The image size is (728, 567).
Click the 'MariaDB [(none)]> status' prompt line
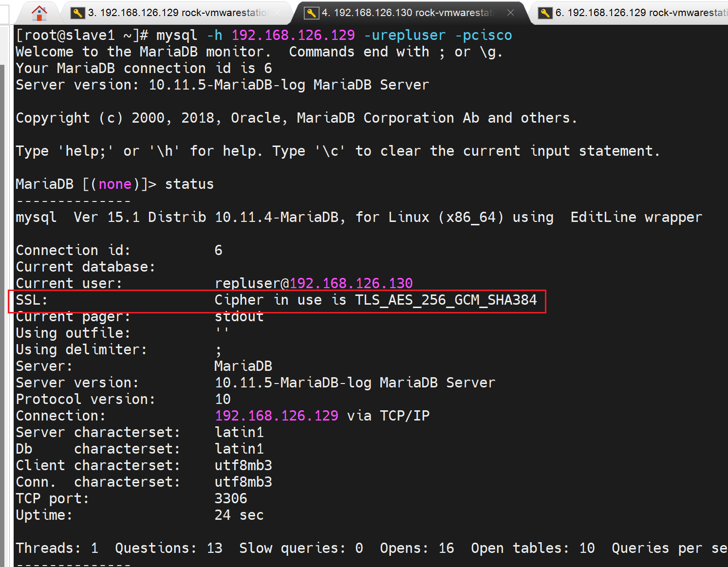115,184
